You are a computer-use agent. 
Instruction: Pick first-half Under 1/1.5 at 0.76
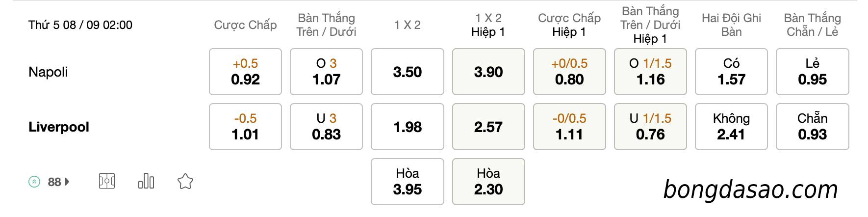click(650, 127)
